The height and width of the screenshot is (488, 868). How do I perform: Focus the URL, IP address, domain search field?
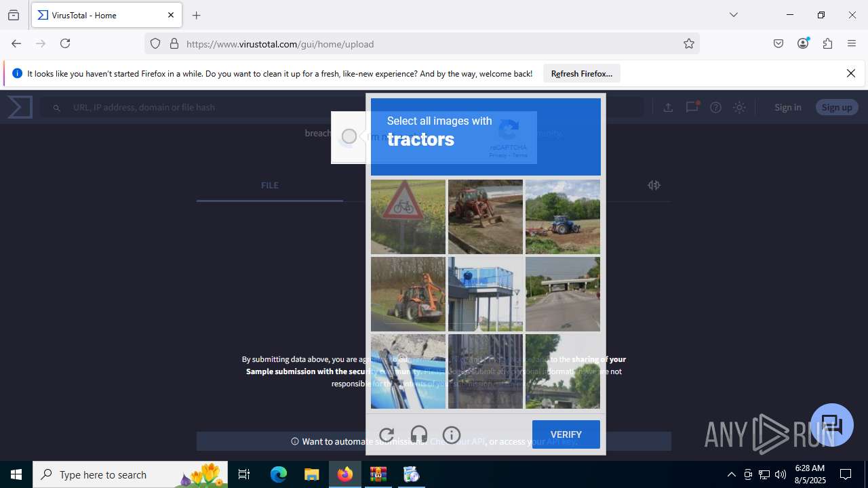pyautogui.click(x=342, y=107)
